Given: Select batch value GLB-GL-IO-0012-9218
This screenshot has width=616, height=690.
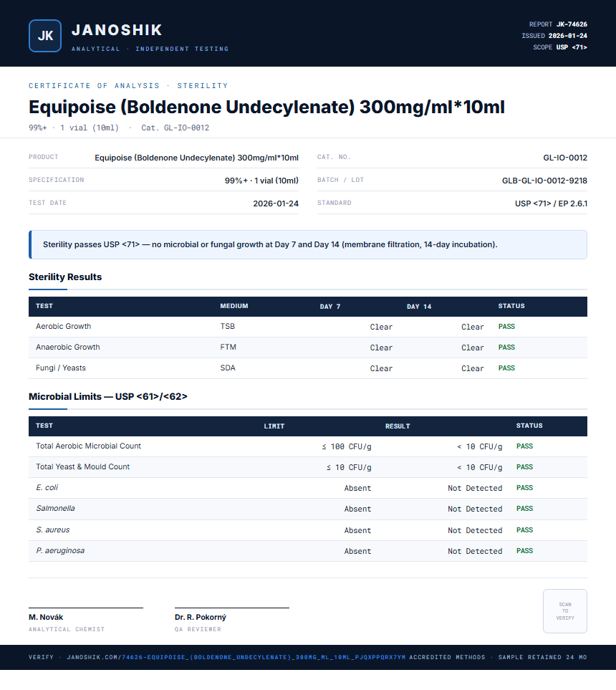Looking at the screenshot, I should (544, 181).
